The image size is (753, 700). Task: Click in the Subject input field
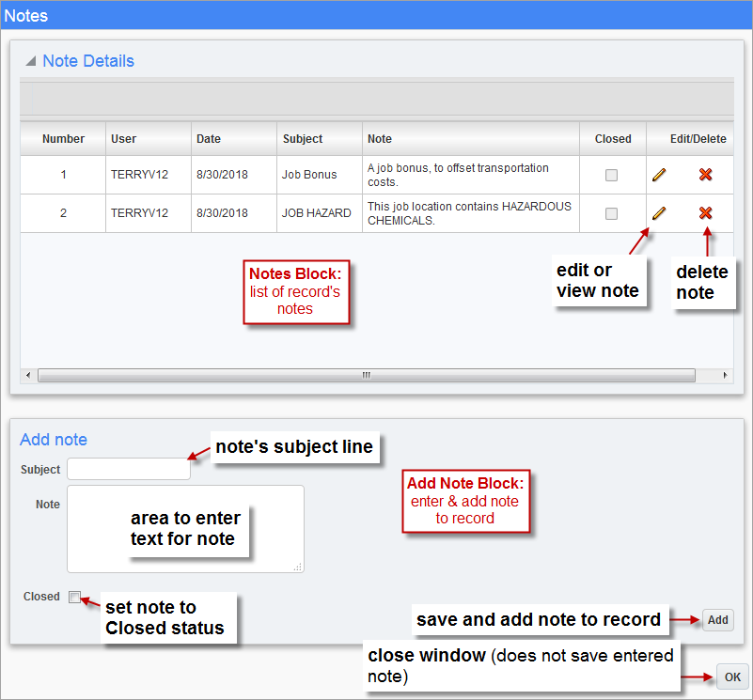click(x=128, y=468)
